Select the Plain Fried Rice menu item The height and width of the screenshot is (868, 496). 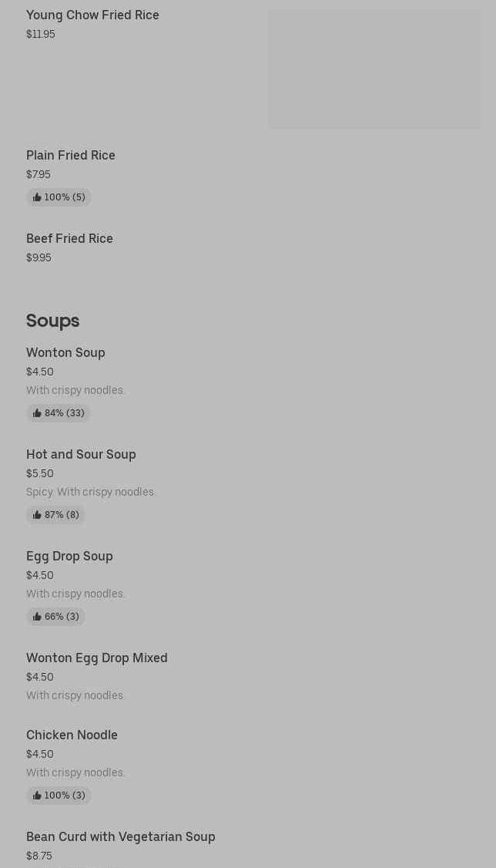coord(71,155)
